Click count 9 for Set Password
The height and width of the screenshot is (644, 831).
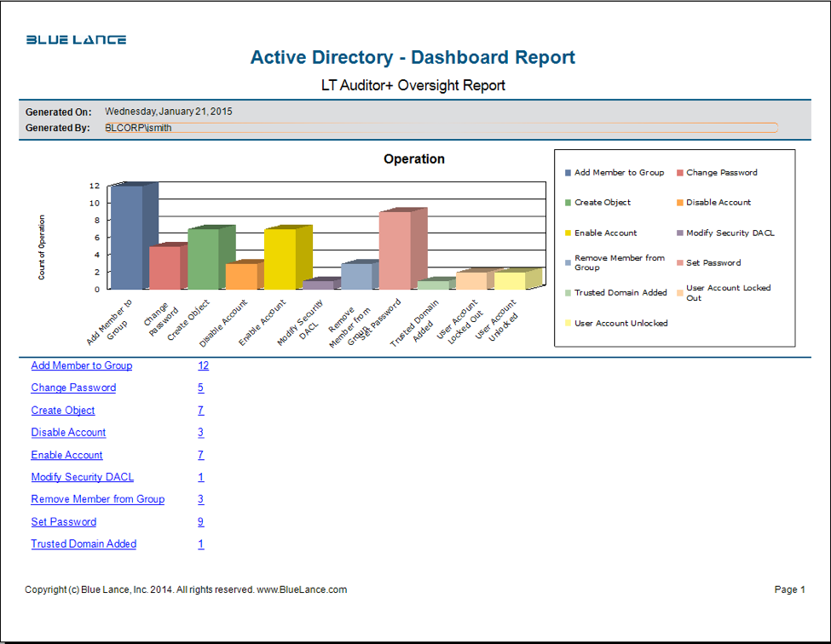(201, 521)
